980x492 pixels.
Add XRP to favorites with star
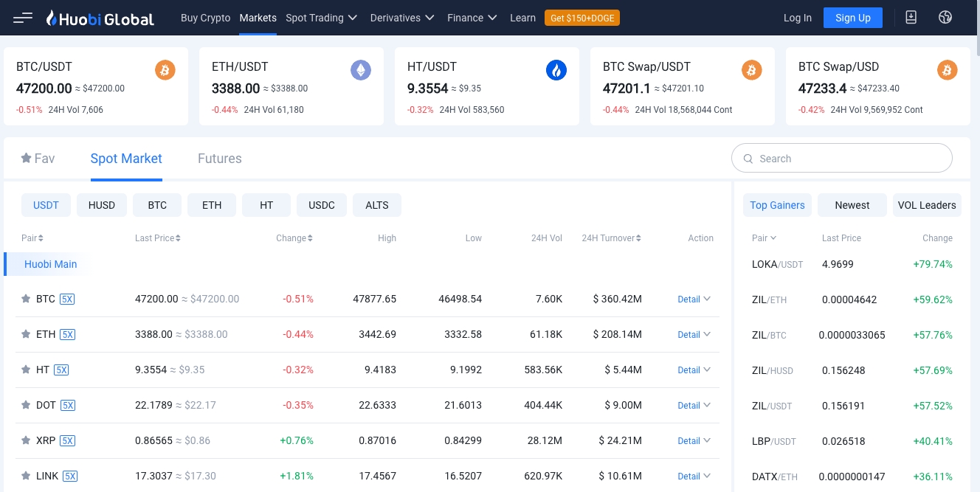26,440
